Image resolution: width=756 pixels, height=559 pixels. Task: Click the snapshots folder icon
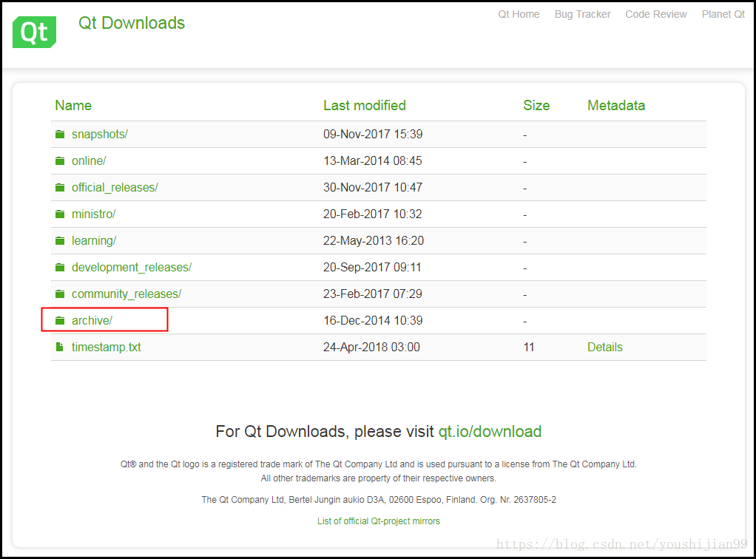click(x=60, y=134)
